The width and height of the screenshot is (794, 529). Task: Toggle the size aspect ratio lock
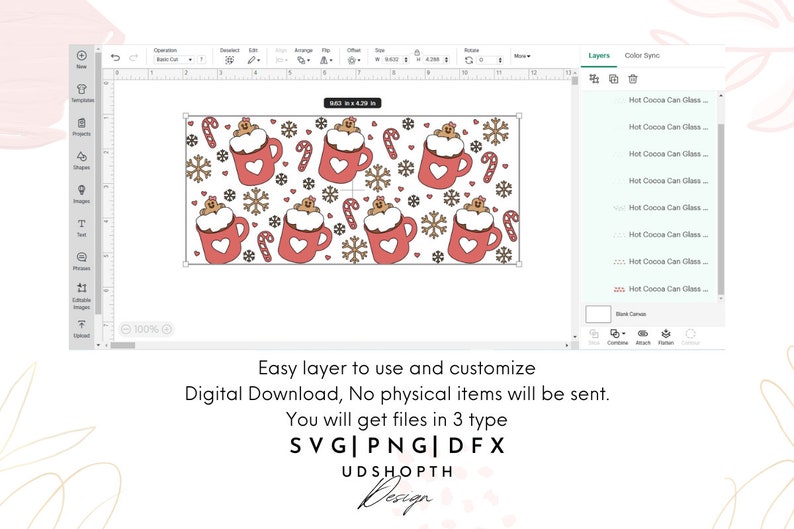(x=417, y=52)
